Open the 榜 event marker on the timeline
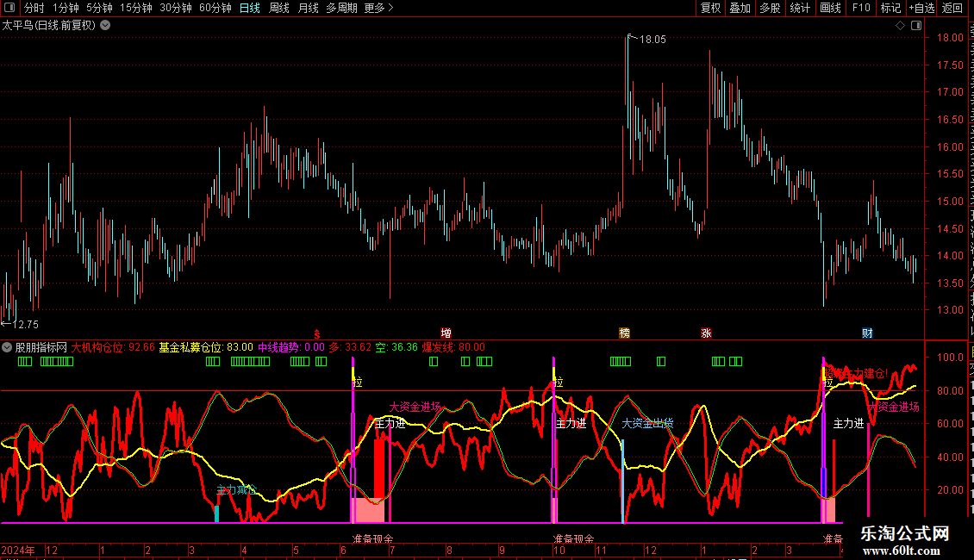This screenshot has height=560, width=974. pyautogui.click(x=624, y=333)
